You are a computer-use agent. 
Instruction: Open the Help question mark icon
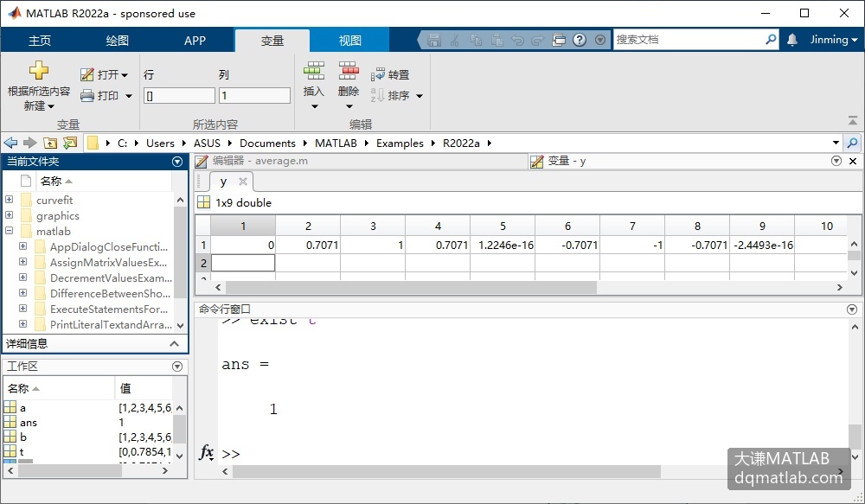point(580,40)
